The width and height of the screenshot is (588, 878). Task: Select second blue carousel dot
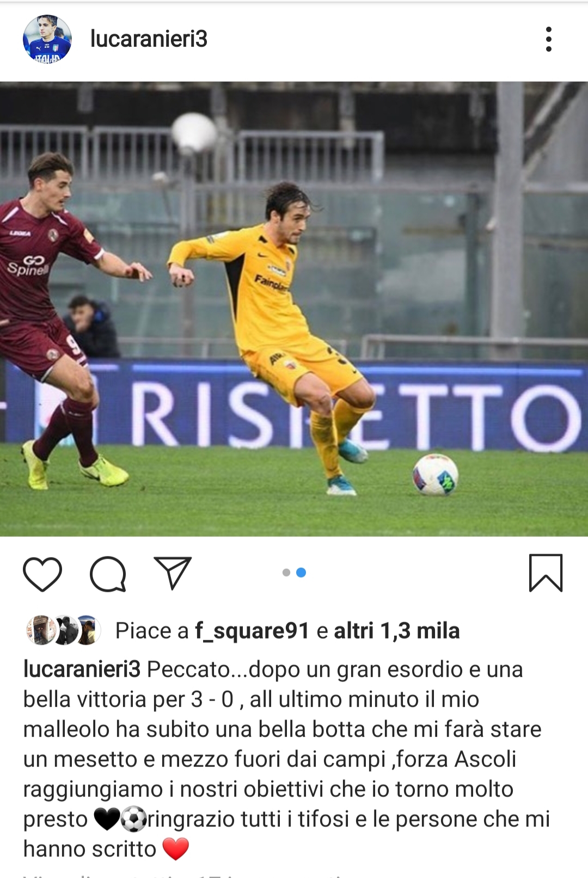[301, 573]
